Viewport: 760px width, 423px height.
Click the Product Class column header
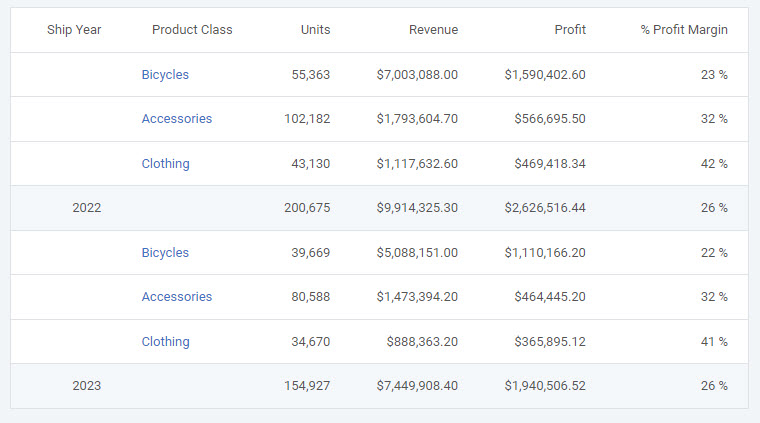(x=192, y=30)
